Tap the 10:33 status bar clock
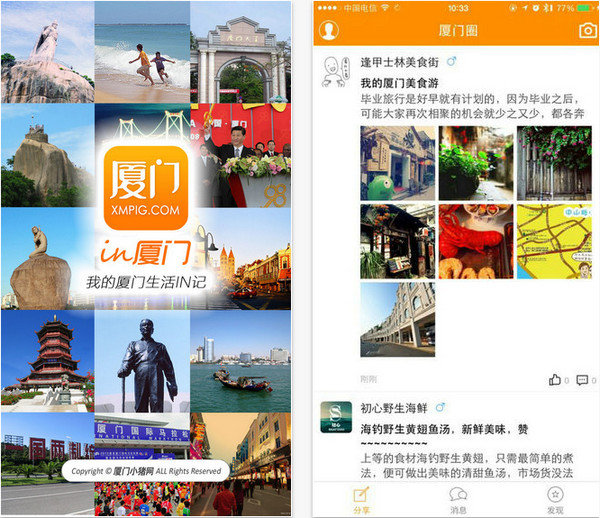 point(458,8)
